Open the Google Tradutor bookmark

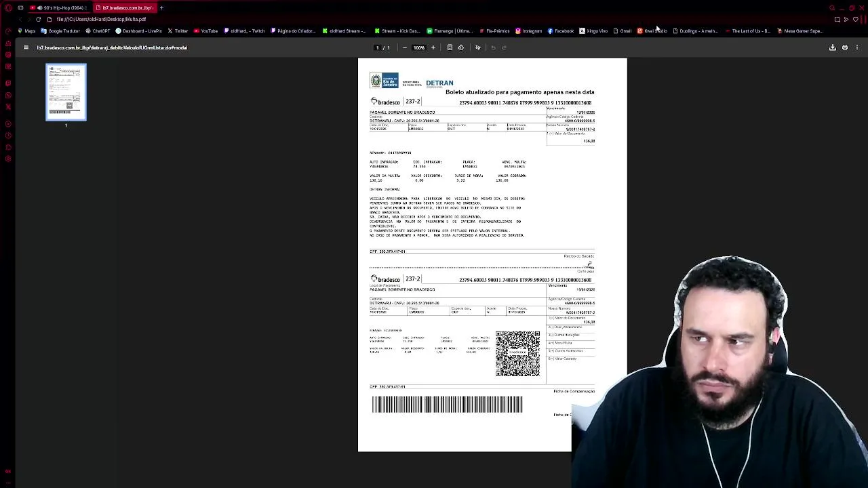click(x=60, y=30)
